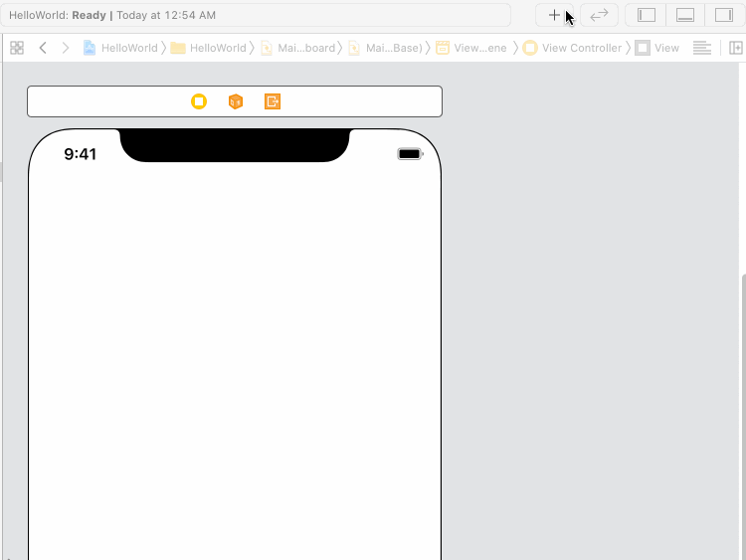This screenshot has width=746, height=560.
Task: Select First Responder cube icon
Action: (x=236, y=101)
